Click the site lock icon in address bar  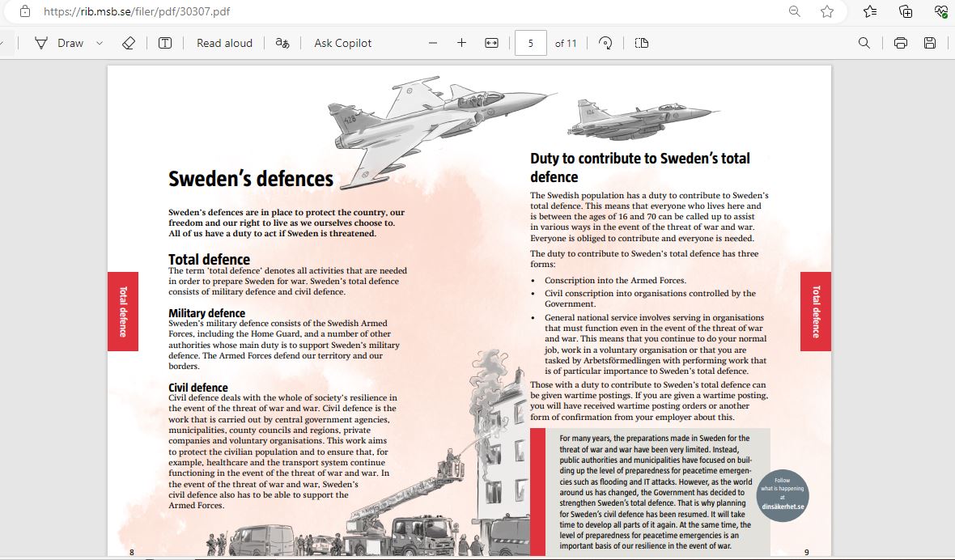click(x=25, y=11)
